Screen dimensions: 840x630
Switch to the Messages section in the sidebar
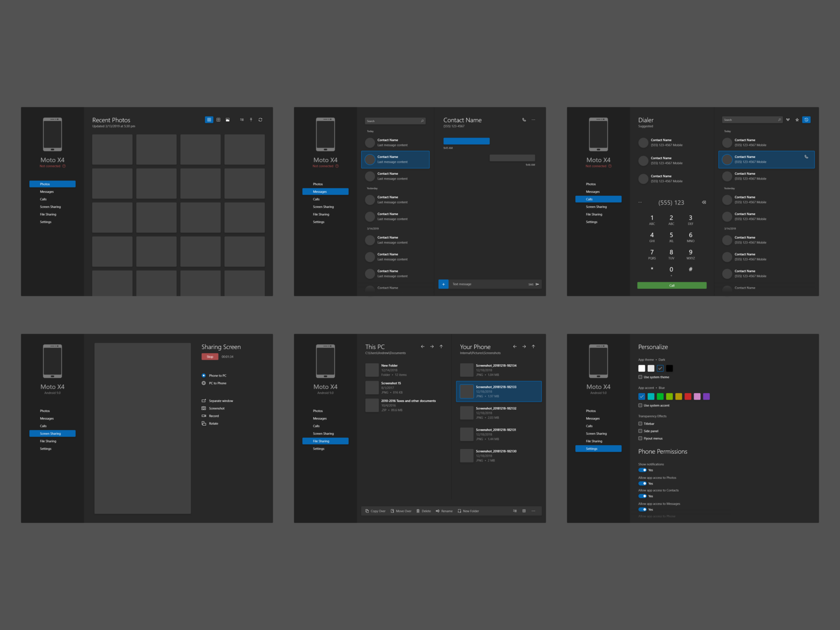[325, 192]
